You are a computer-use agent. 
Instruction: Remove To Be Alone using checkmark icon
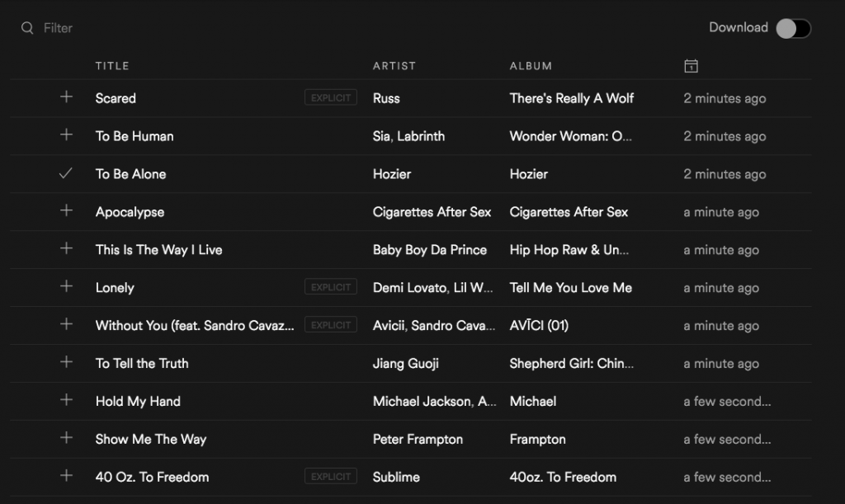pyautogui.click(x=66, y=173)
